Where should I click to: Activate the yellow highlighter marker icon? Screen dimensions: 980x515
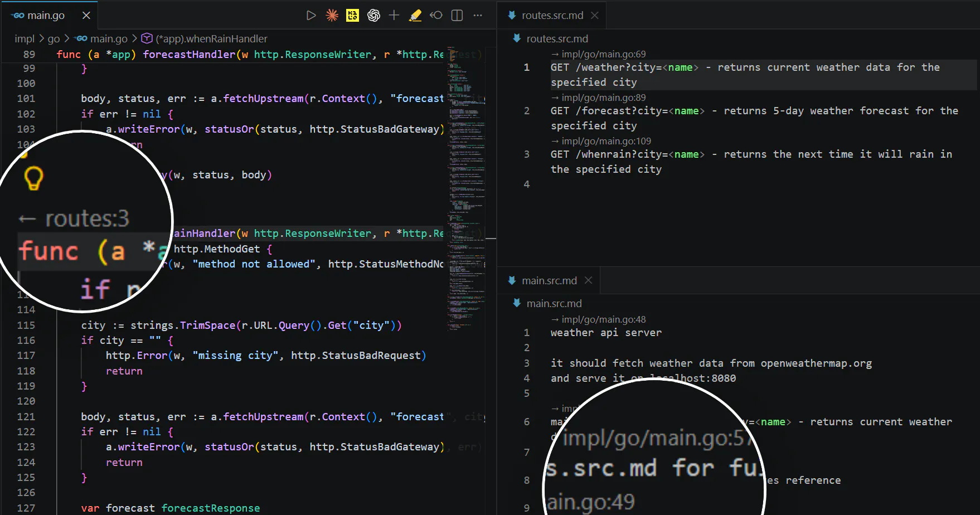415,16
